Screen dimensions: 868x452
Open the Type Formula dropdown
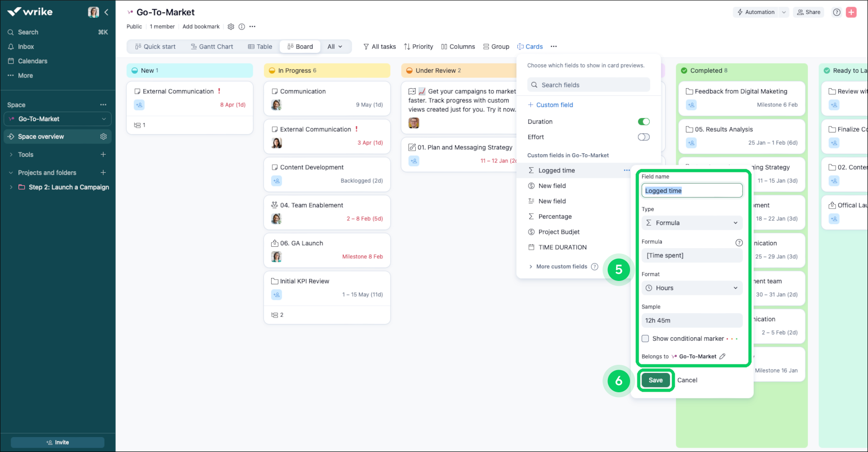coord(692,223)
